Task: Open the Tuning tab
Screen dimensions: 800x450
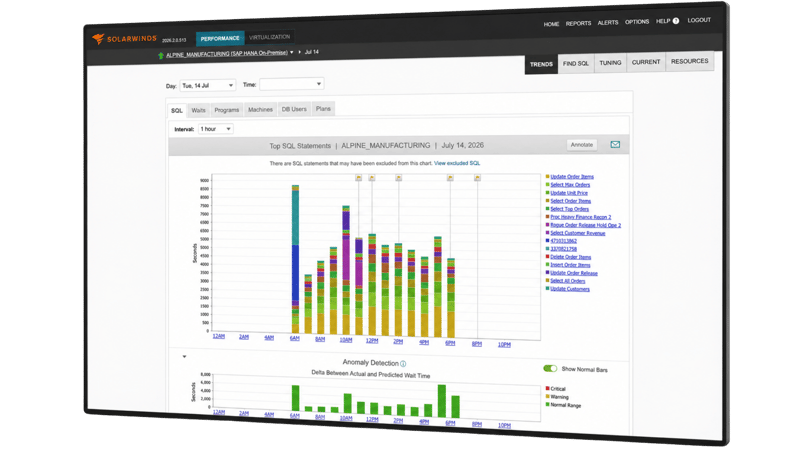Action: click(610, 62)
